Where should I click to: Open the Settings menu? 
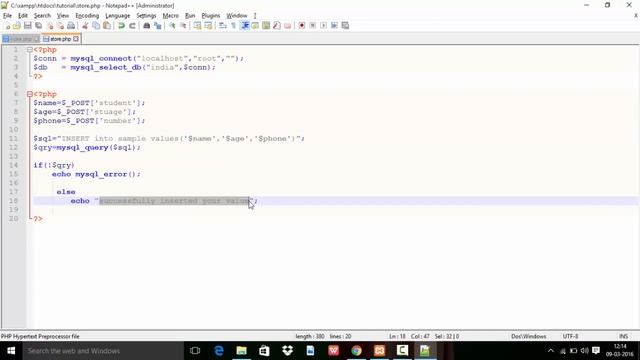click(x=146, y=16)
